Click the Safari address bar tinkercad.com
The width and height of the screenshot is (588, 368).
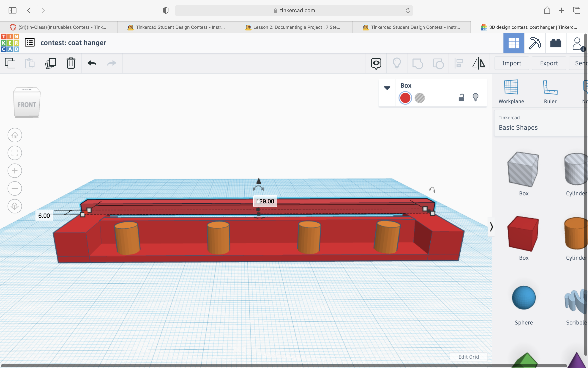(294, 10)
